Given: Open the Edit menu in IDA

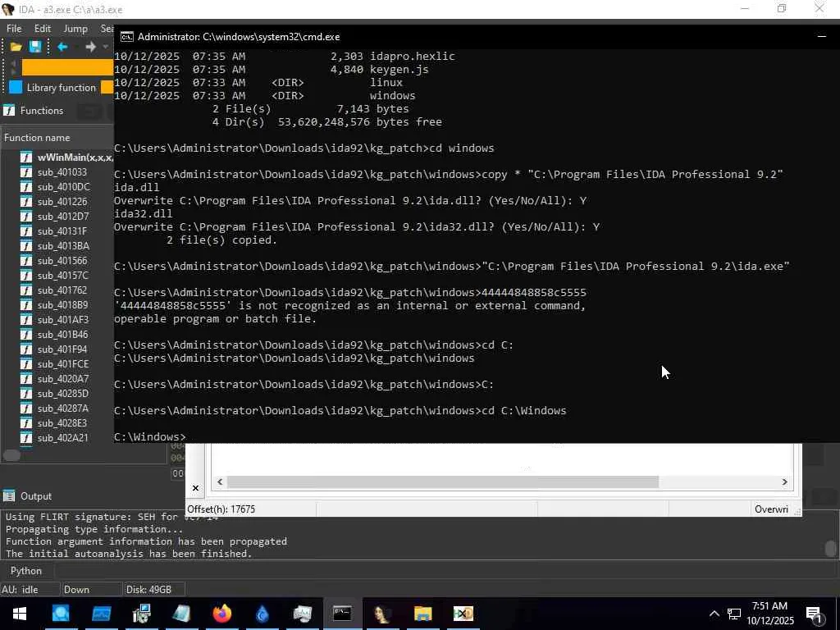Looking at the screenshot, I should click(x=43, y=29).
